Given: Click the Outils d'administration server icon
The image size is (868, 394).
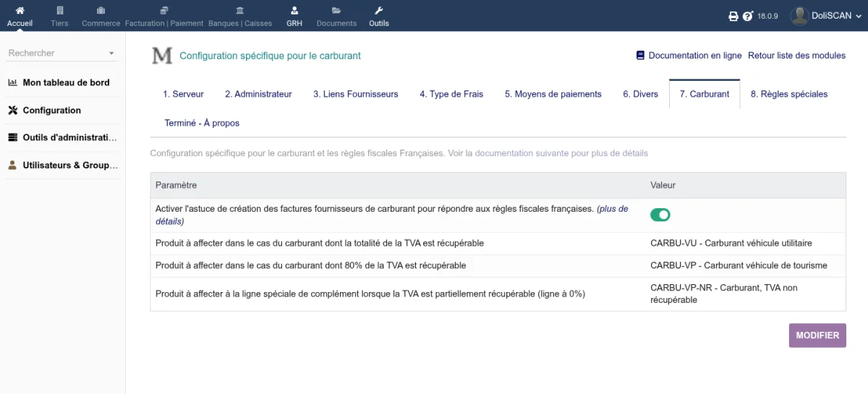Looking at the screenshot, I should [x=12, y=137].
